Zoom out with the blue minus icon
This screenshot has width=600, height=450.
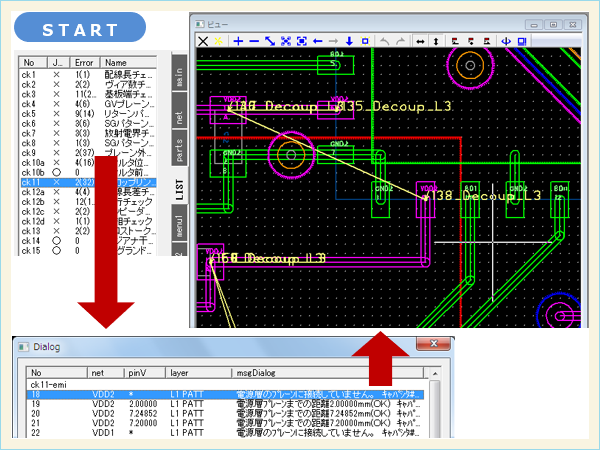click(254, 41)
